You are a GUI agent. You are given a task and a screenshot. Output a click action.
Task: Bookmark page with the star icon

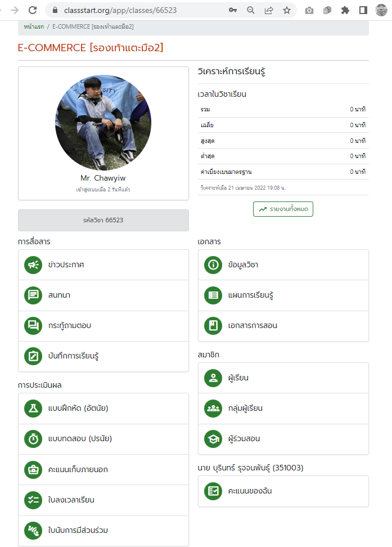[287, 10]
